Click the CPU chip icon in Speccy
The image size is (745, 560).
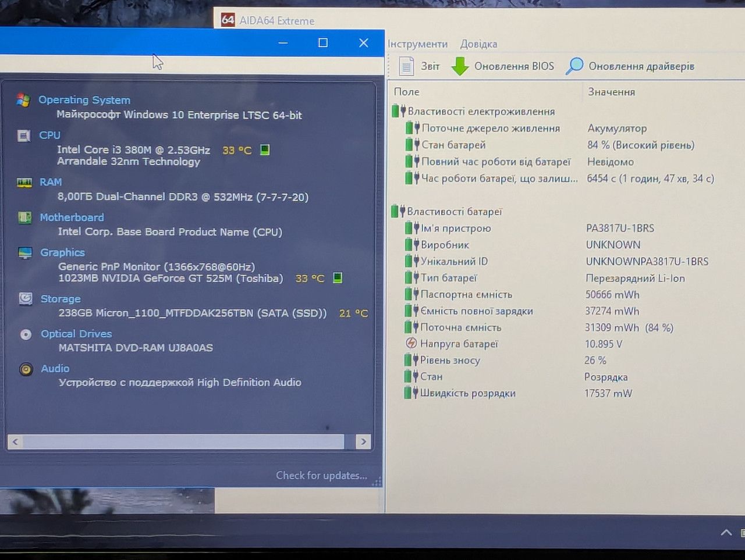tap(24, 135)
